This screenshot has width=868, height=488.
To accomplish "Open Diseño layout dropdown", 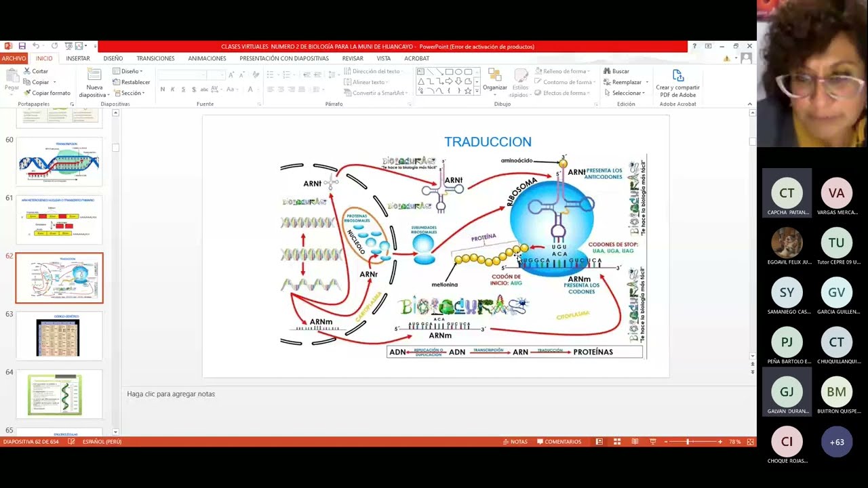I will click(x=128, y=71).
